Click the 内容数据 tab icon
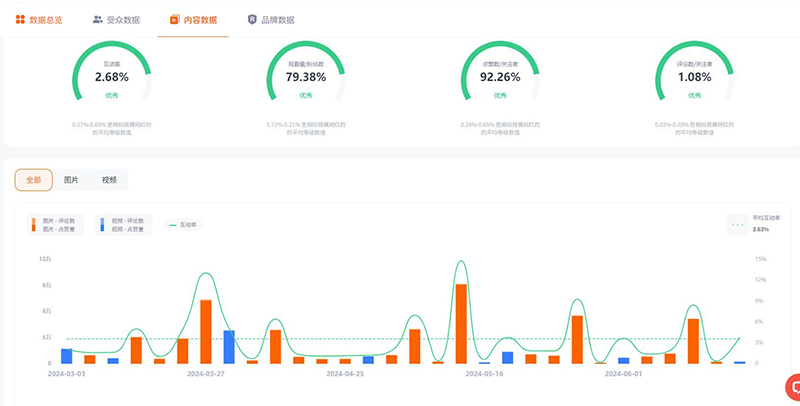800x406 pixels. point(175,19)
